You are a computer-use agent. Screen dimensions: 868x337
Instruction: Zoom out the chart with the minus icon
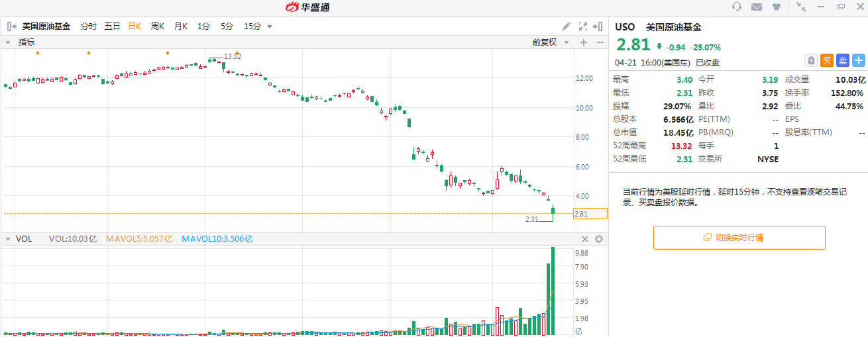600,42
